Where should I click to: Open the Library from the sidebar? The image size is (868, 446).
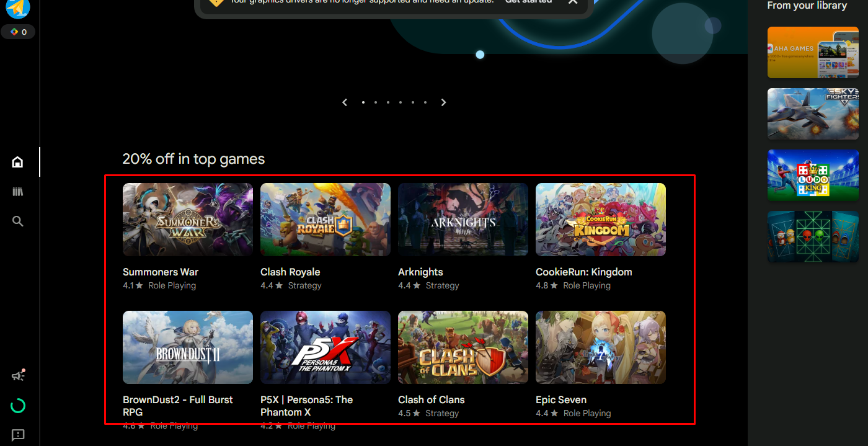click(17, 191)
